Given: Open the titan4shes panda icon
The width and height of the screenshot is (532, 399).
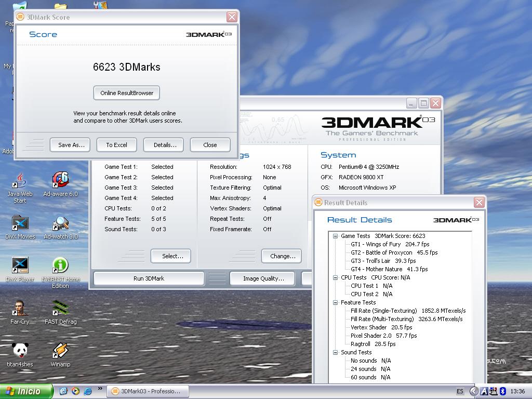Looking at the screenshot, I should (20, 351).
